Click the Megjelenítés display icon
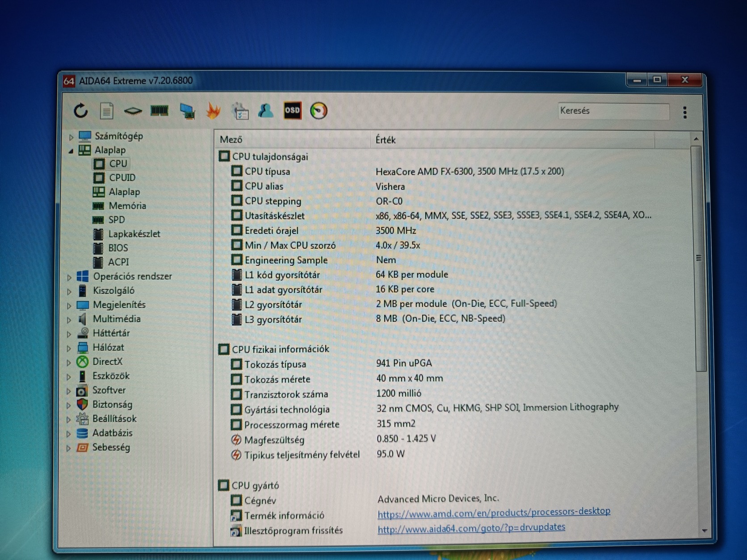This screenshot has height=560, width=747. click(x=83, y=305)
